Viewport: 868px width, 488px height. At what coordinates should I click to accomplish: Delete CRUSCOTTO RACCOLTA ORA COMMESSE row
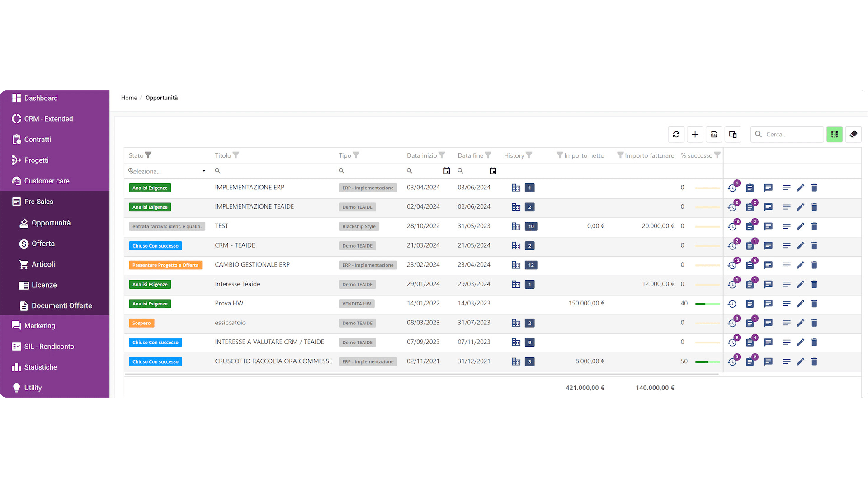click(x=814, y=361)
